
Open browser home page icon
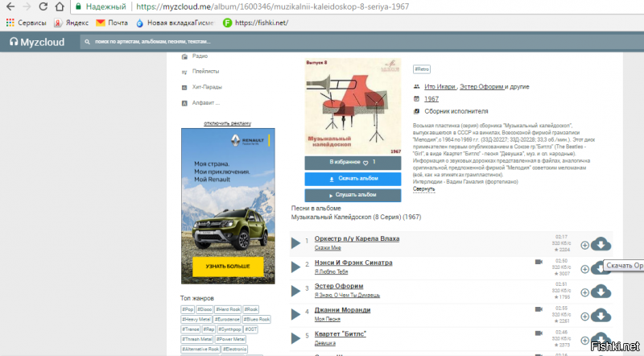60,6
